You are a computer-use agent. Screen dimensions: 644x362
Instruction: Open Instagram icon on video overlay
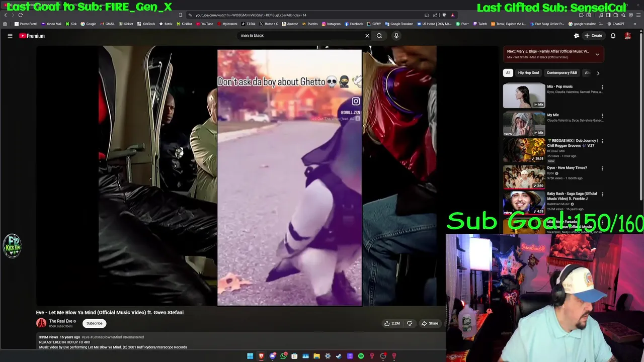tap(356, 102)
